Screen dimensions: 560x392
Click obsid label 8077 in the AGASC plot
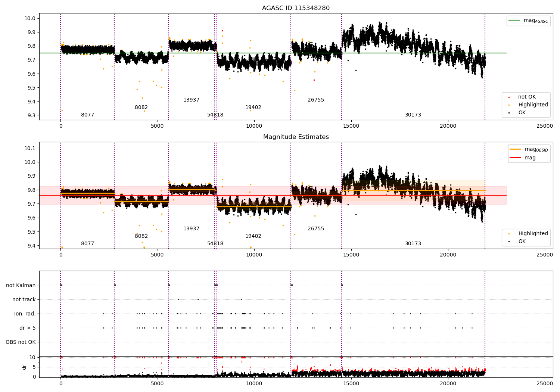coord(88,115)
